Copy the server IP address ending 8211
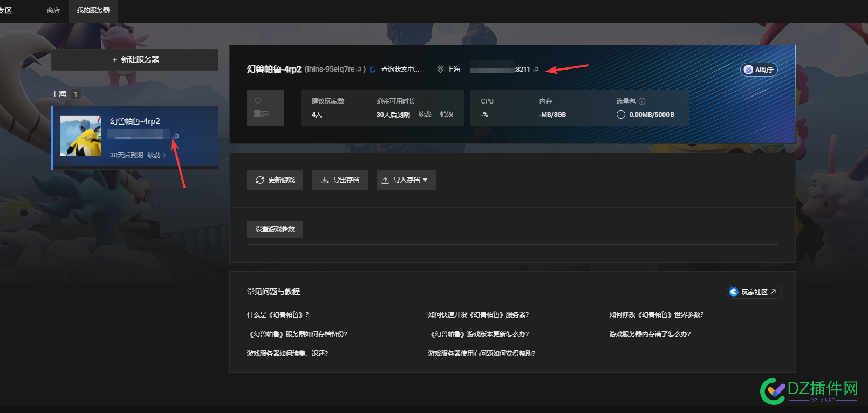868x413 pixels. click(x=536, y=70)
